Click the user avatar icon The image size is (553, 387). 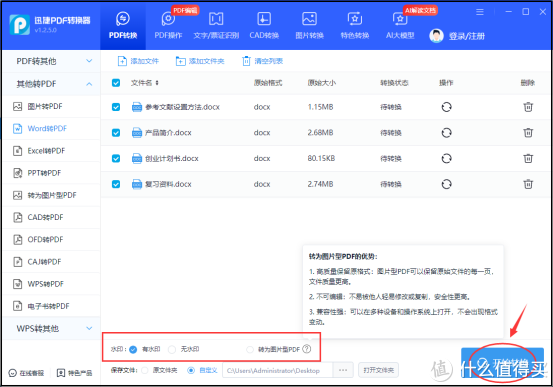pyautogui.click(x=436, y=36)
